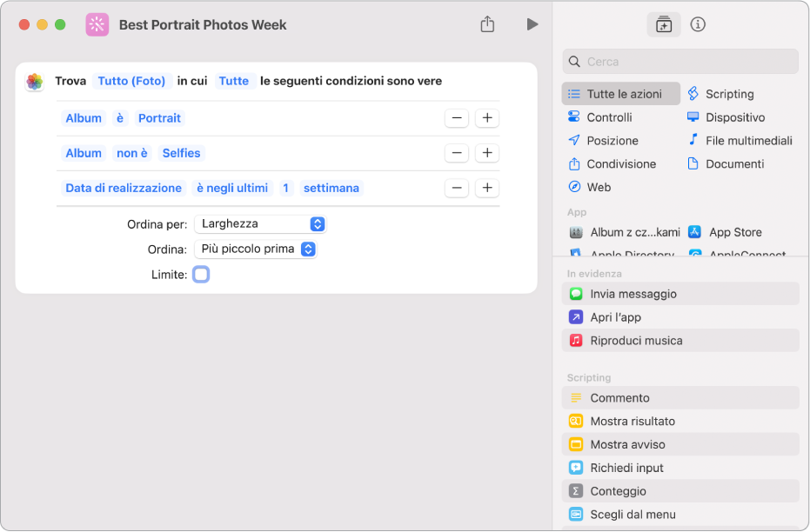The image size is (810, 532).
Task: Run the shortcut with play button
Action: (x=532, y=24)
